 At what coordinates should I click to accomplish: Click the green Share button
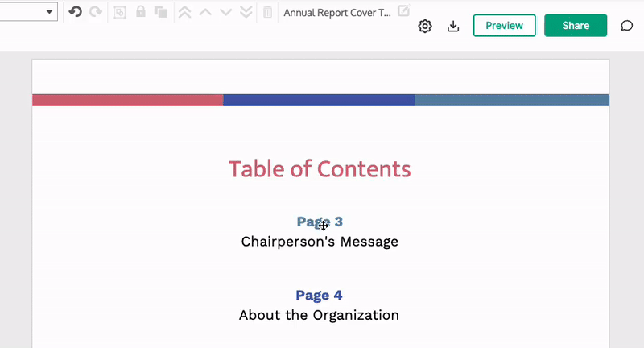pos(576,26)
